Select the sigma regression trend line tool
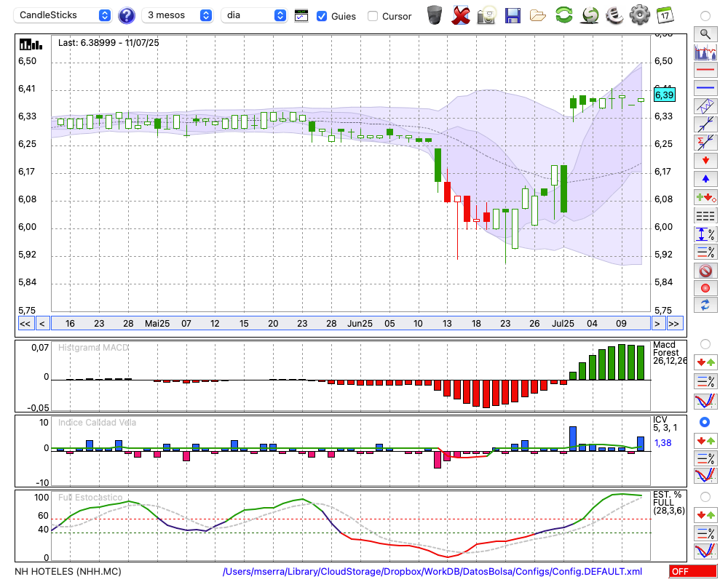This screenshot has width=728, height=582. [x=705, y=142]
